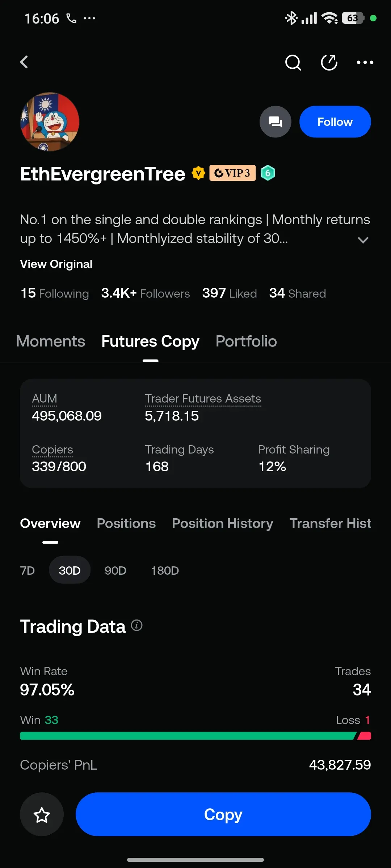Tap the green level 6 badge
Screen dimensions: 391x868
point(268,173)
